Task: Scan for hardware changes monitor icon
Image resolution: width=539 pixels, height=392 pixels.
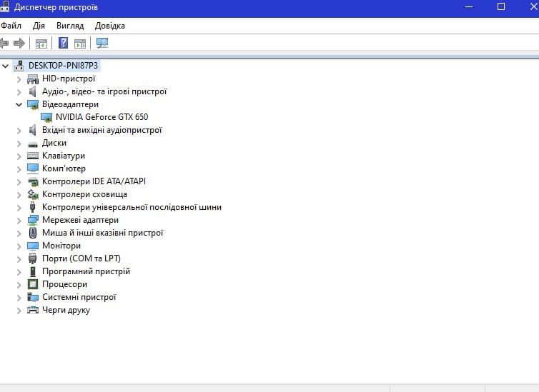Action: click(102, 43)
